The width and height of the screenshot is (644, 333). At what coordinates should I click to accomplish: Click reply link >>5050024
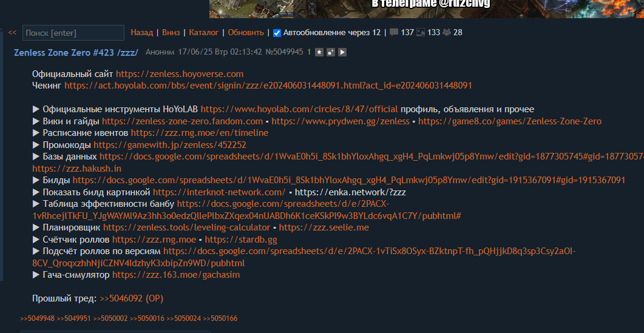tap(183, 318)
